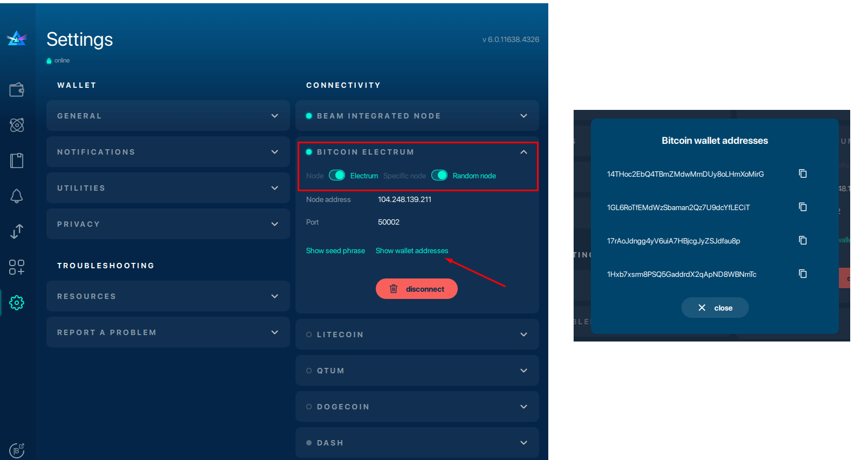Open the Atomic Swap sidebar icon
Screen dimensions: 868x460
[x=17, y=125]
